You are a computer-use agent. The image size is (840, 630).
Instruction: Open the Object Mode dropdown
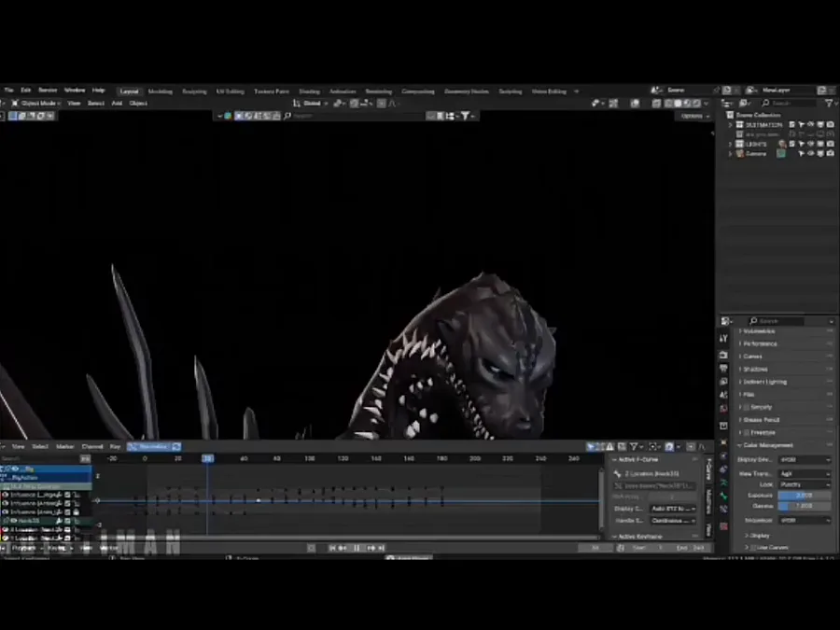(36, 104)
